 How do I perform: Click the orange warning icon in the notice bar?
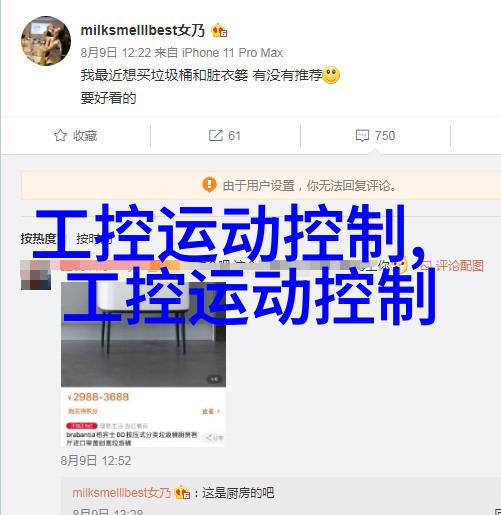click(x=209, y=184)
